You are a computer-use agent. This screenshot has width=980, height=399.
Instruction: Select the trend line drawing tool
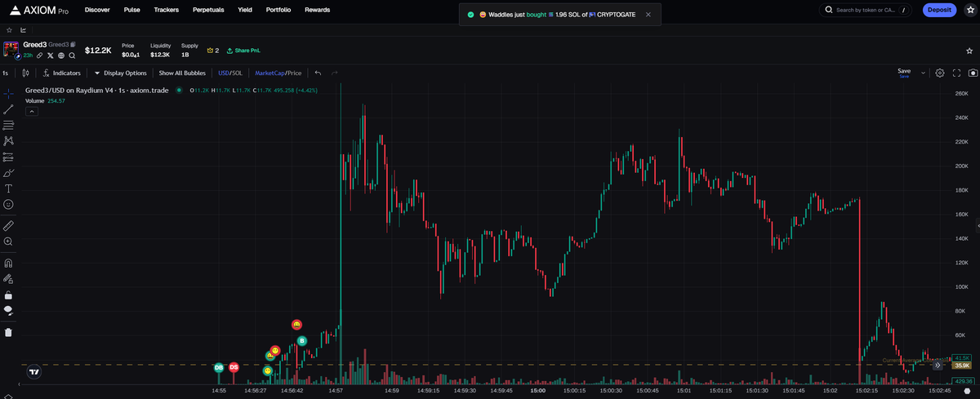click(8, 109)
